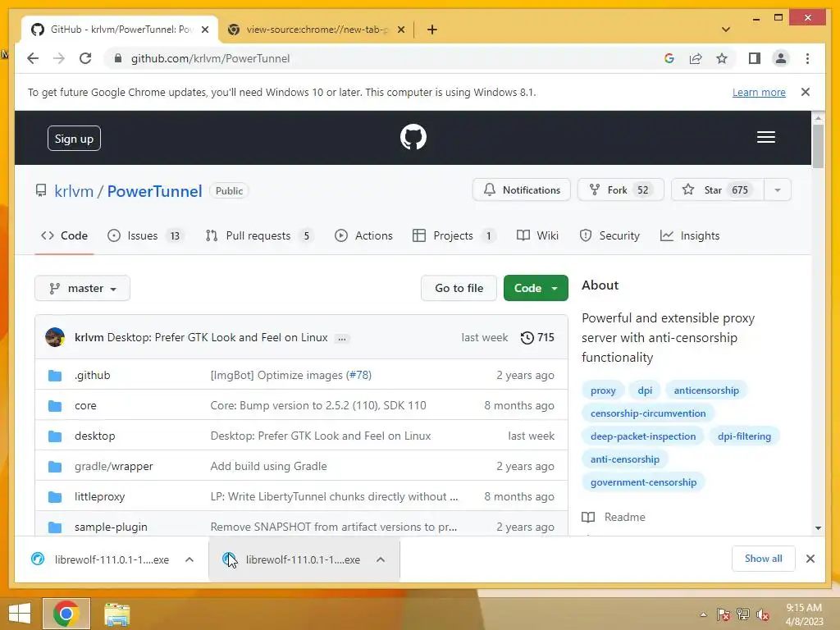
Task: Click the share page icon in address bar
Action: pyautogui.click(x=696, y=58)
